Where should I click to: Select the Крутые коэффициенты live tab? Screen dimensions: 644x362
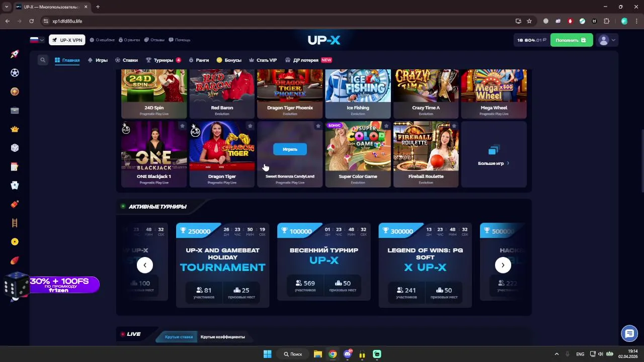point(222,337)
